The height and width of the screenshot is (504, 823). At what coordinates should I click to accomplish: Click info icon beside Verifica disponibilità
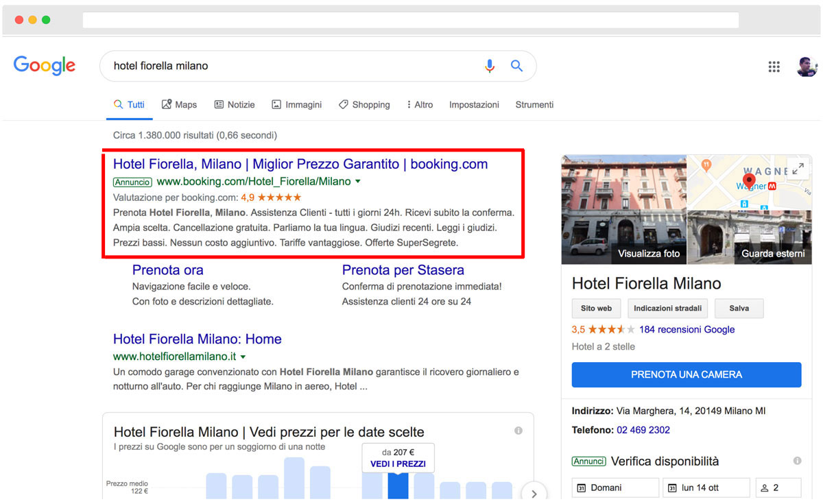click(x=797, y=461)
